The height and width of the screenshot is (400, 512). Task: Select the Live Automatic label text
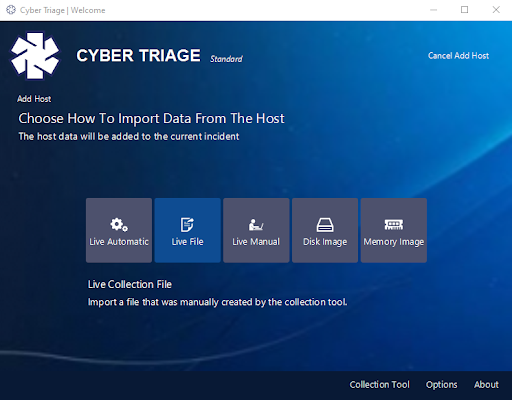119,242
